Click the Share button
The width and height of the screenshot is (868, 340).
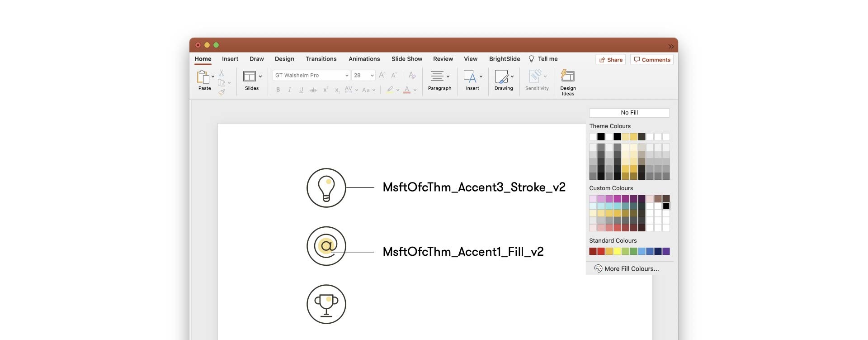pyautogui.click(x=611, y=60)
